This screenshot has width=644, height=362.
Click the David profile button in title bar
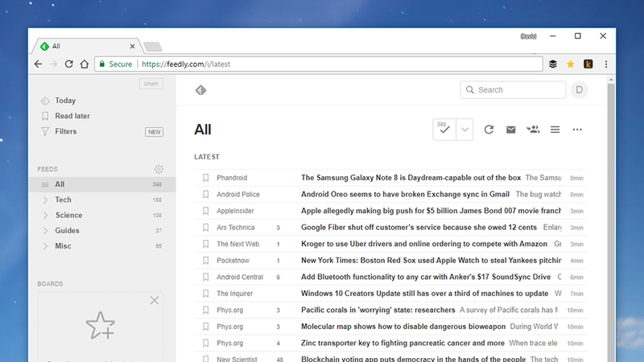pos(528,36)
